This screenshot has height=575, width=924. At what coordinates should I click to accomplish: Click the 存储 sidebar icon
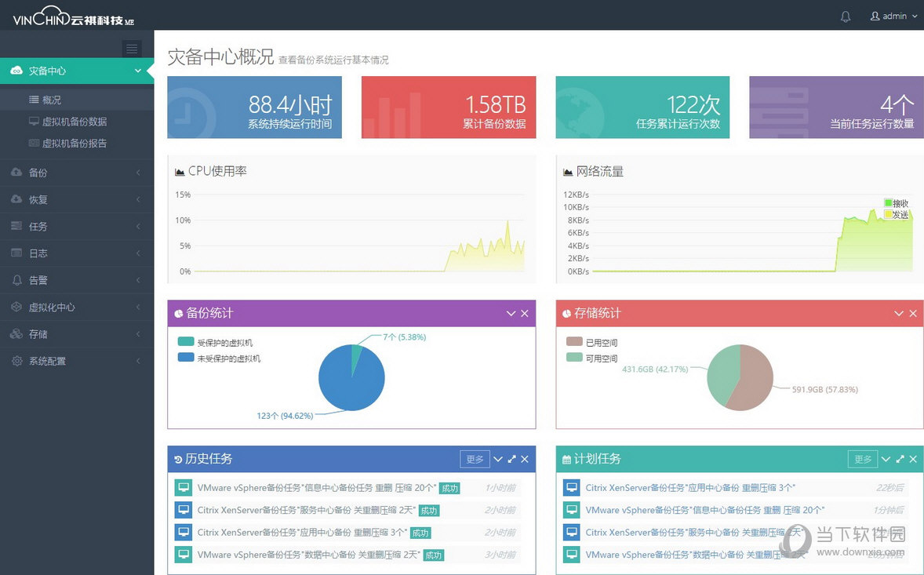pos(16,334)
